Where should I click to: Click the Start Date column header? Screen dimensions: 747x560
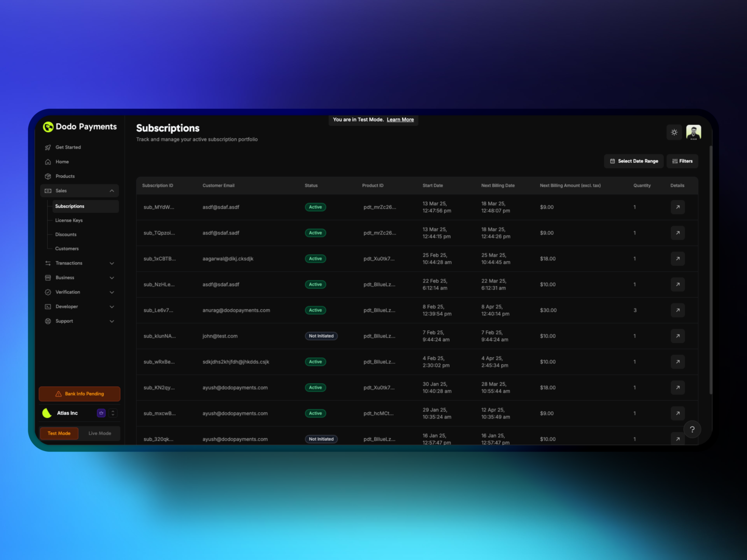pyautogui.click(x=433, y=186)
